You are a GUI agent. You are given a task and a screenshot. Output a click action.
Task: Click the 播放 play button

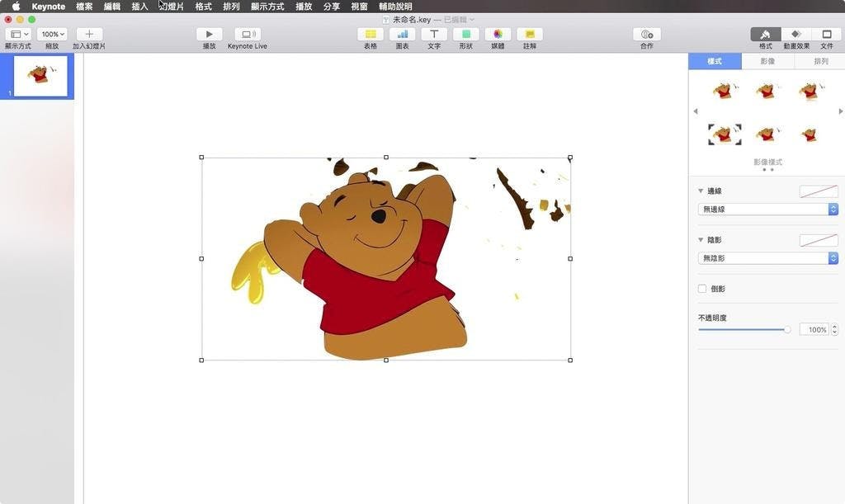(209, 34)
